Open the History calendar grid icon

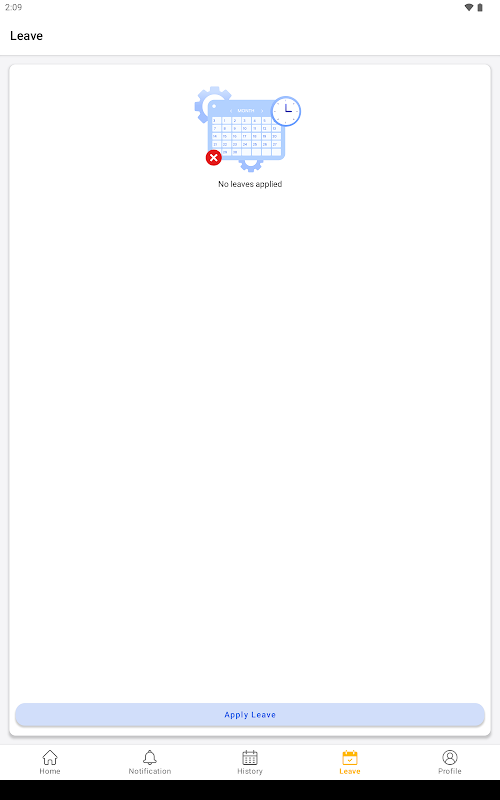[x=249, y=757]
